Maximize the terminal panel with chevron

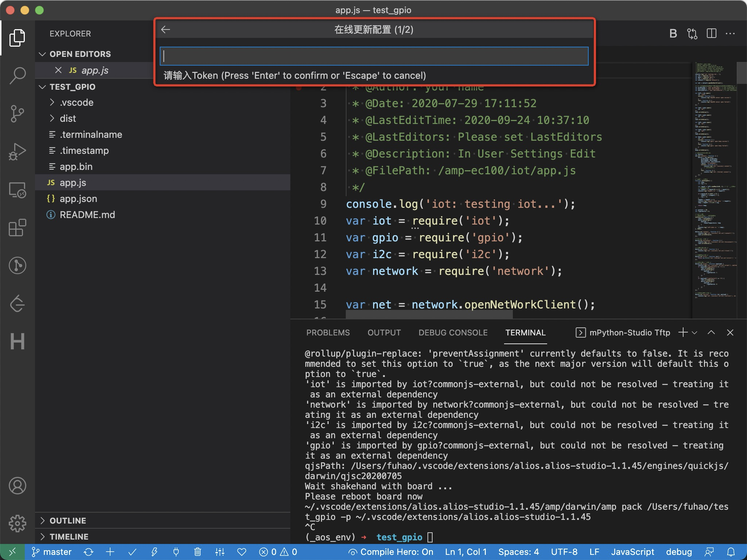point(711,332)
